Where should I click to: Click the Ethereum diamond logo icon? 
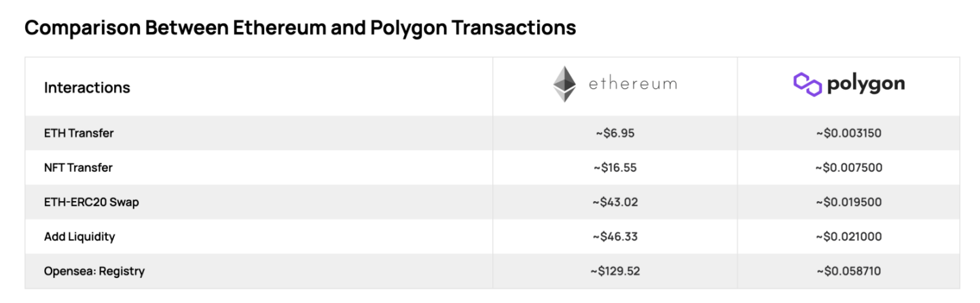pyautogui.click(x=564, y=84)
